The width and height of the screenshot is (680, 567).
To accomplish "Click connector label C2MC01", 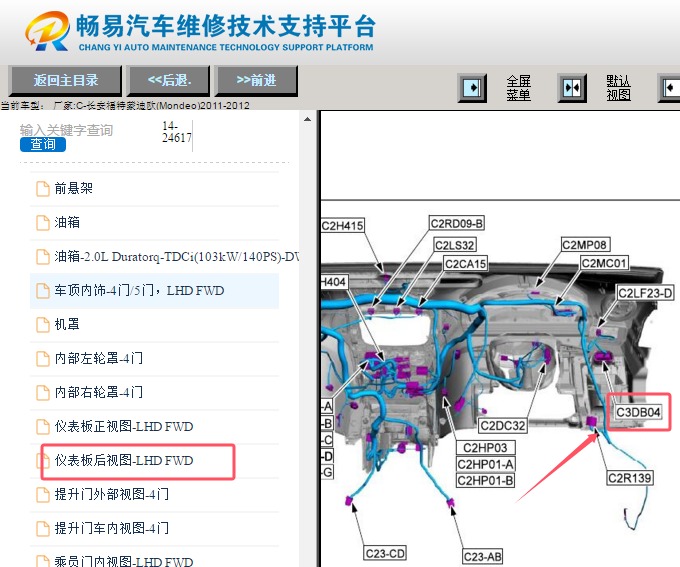I will [604, 263].
